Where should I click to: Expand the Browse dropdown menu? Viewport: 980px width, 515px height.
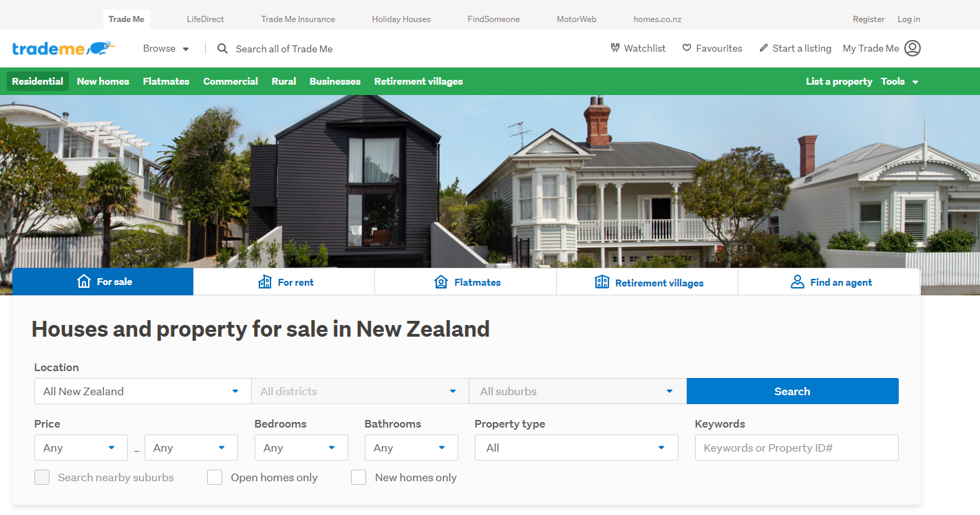166,48
